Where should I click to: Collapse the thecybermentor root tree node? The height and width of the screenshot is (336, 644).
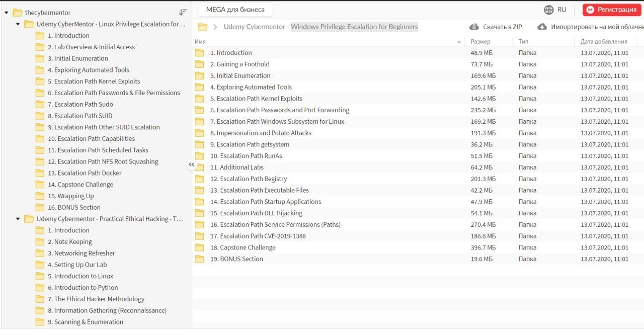point(7,13)
